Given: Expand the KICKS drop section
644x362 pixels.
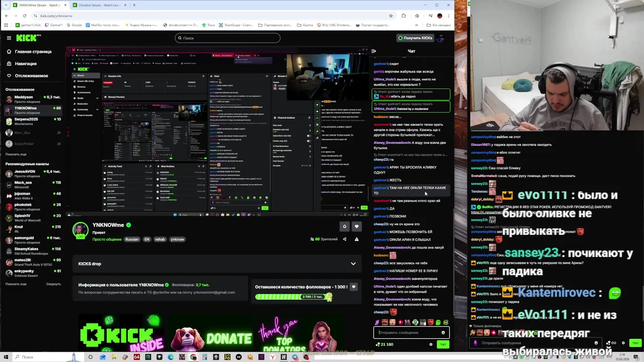Looking at the screenshot, I should point(353,263).
